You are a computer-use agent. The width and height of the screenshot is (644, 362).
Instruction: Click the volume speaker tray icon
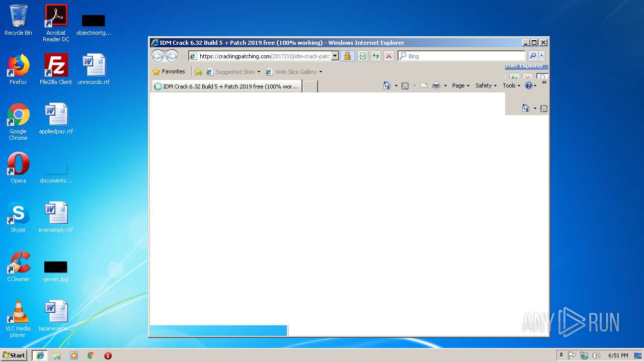[596, 355]
